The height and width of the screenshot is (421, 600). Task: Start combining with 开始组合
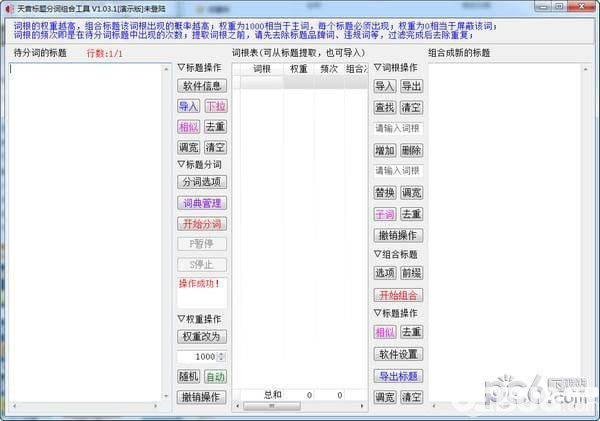click(x=398, y=295)
